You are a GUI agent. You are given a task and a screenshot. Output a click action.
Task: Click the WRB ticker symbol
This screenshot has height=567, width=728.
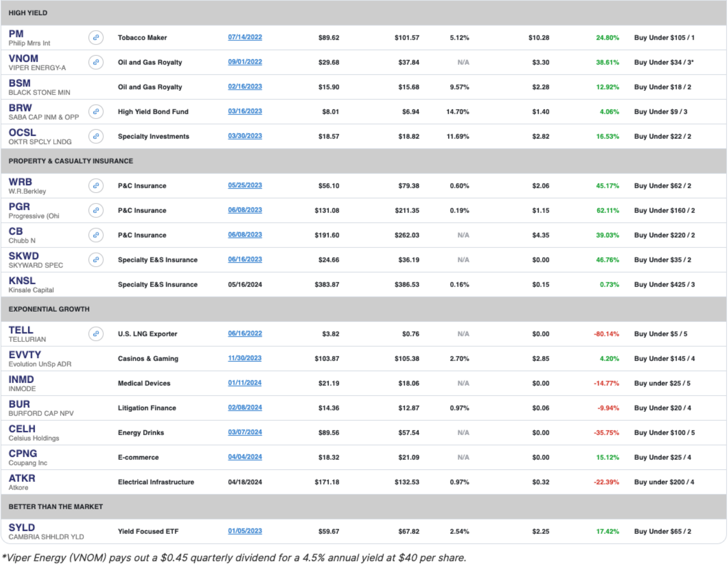[x=20, y=182]
